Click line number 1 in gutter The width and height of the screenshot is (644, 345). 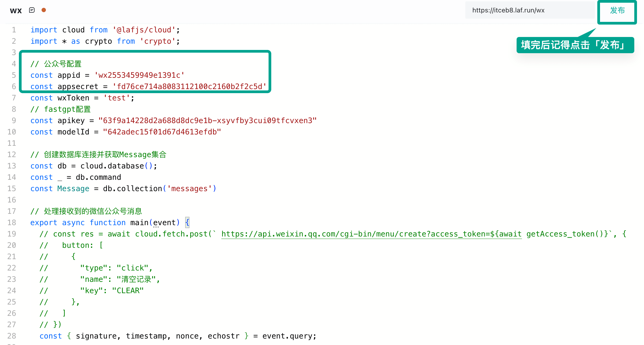click(x=14, y=30)
